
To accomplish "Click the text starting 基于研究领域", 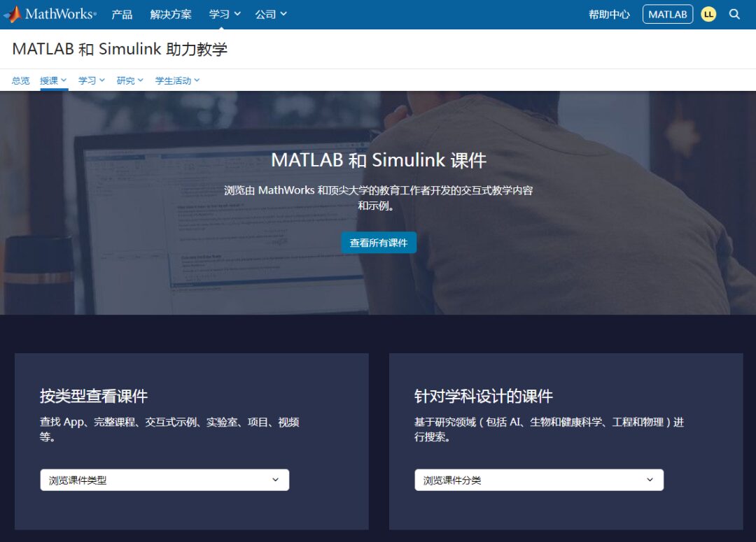I will click(x=549, y=429).
